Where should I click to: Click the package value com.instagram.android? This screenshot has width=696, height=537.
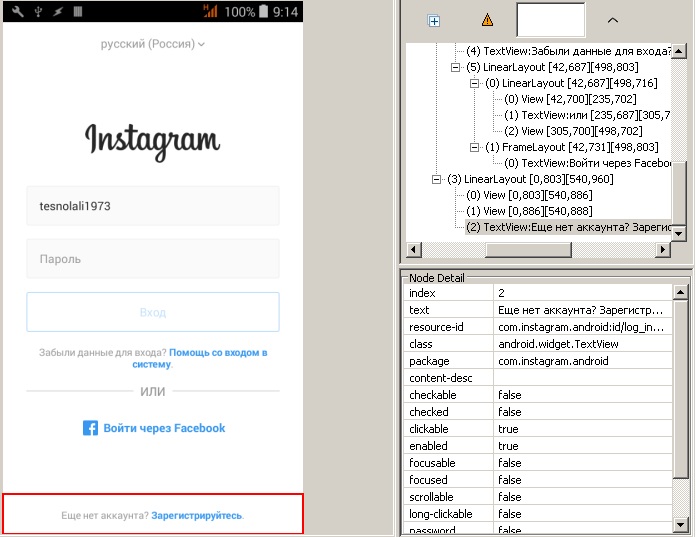pos(553,361)
